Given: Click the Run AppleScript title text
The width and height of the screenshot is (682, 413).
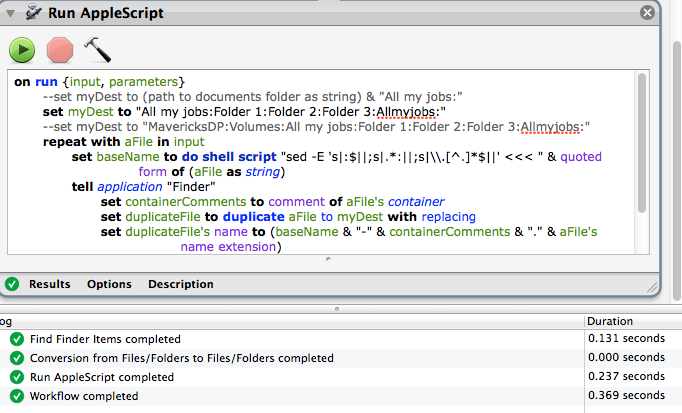Looking at the screenshot, I should point(106,13).
